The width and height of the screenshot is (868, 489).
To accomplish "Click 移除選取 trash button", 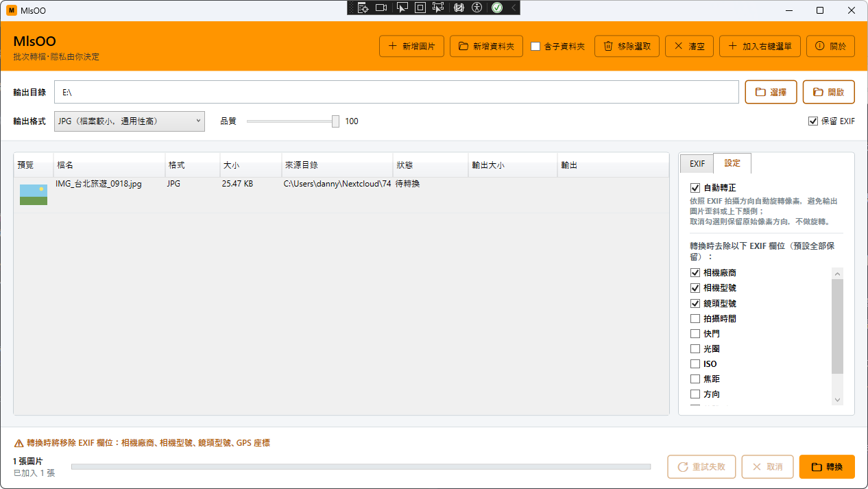I will click(627, 46).
